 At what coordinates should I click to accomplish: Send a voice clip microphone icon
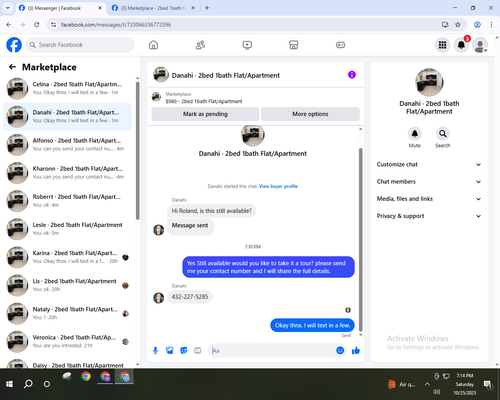155,350
